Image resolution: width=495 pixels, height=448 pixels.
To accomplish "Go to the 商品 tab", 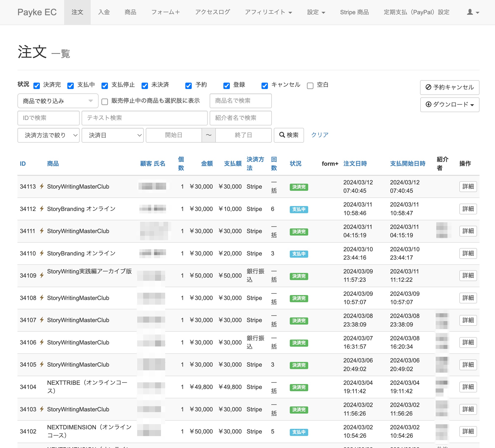I will pyautogui.click(x=131, y=12).
